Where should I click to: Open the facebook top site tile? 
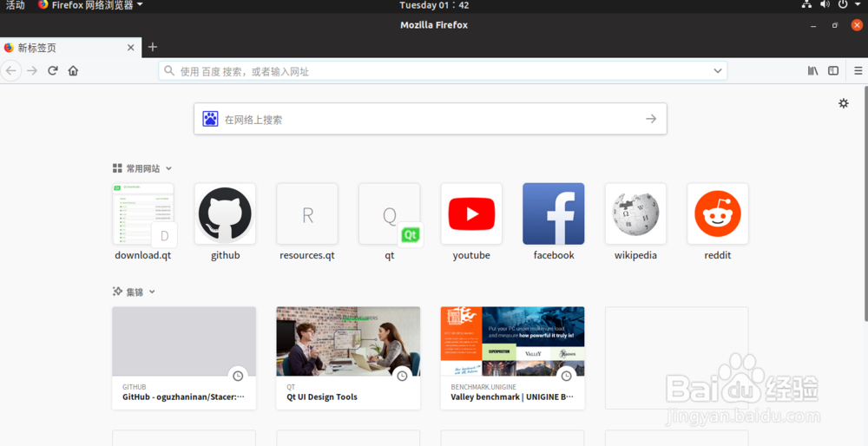[x=554, y=213]
